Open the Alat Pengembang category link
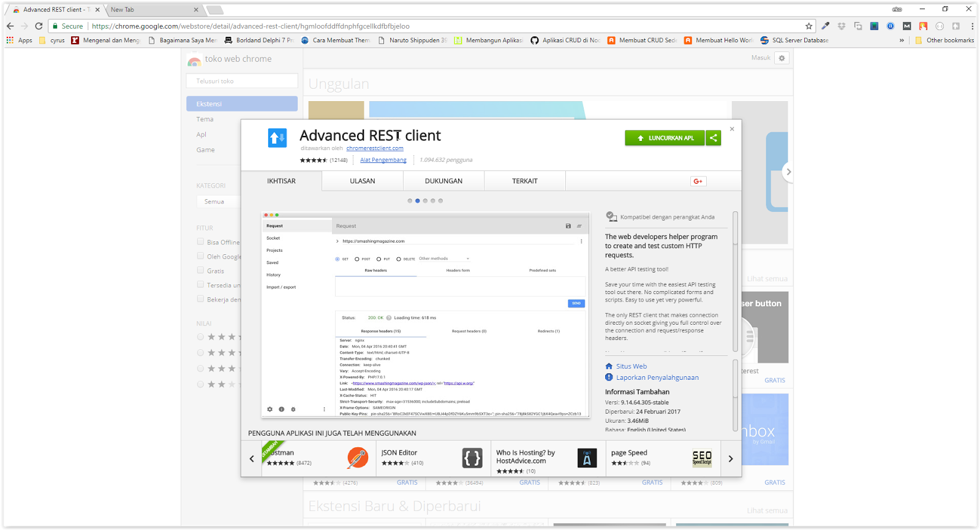 click(383, 160)
